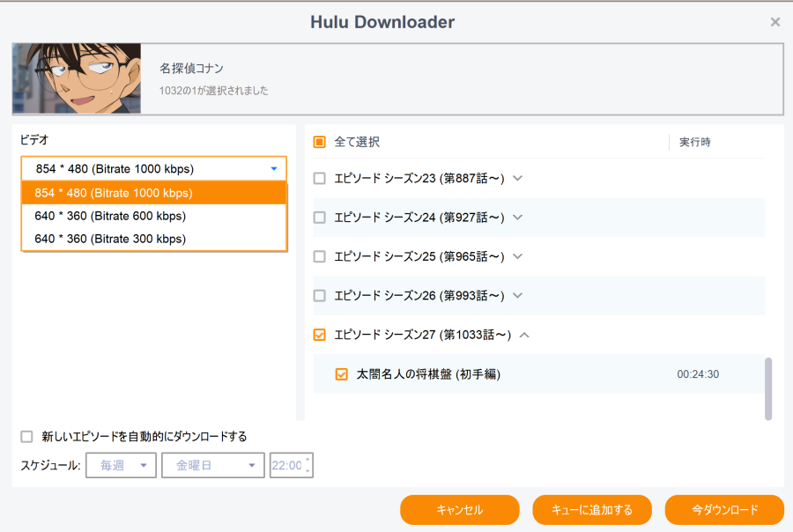Expand シーズン23 episode list chevron
This screenshot has height=532, width=793.
click(x=517, y=178)
